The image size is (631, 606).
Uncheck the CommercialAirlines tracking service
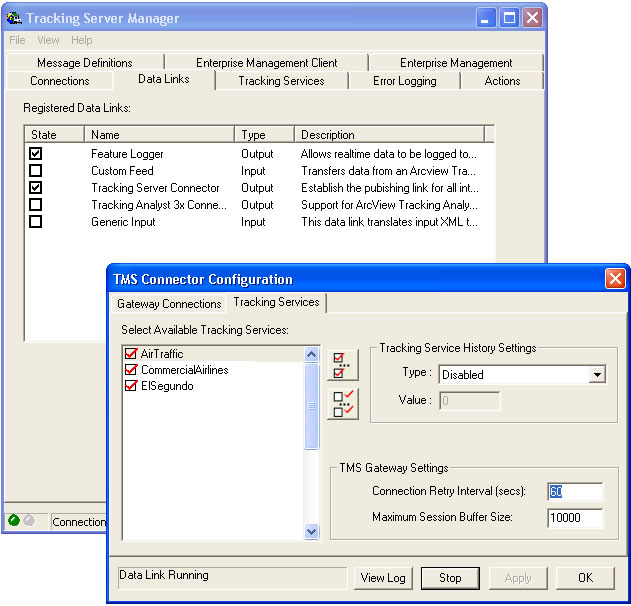point(131,370)
